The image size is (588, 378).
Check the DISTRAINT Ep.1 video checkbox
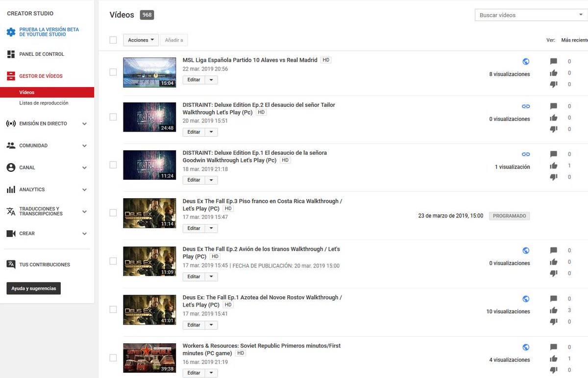[113, 165]
